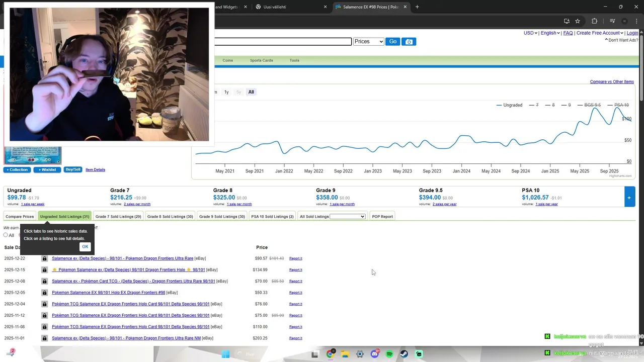Click the lock icon for 2025-12-08 sale

coord(44,281)
